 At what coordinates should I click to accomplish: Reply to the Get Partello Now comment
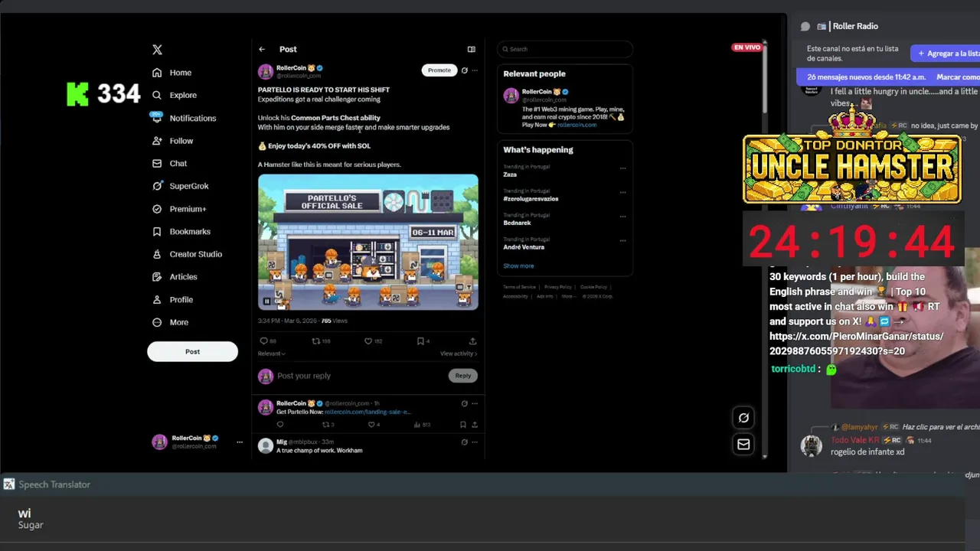(280, 425)
